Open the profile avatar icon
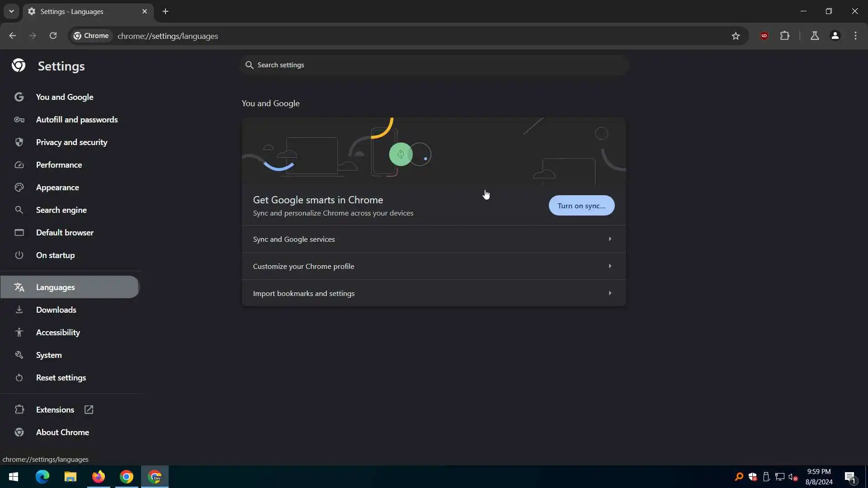This screenshot has width=868, height=488. pos(835,36)
